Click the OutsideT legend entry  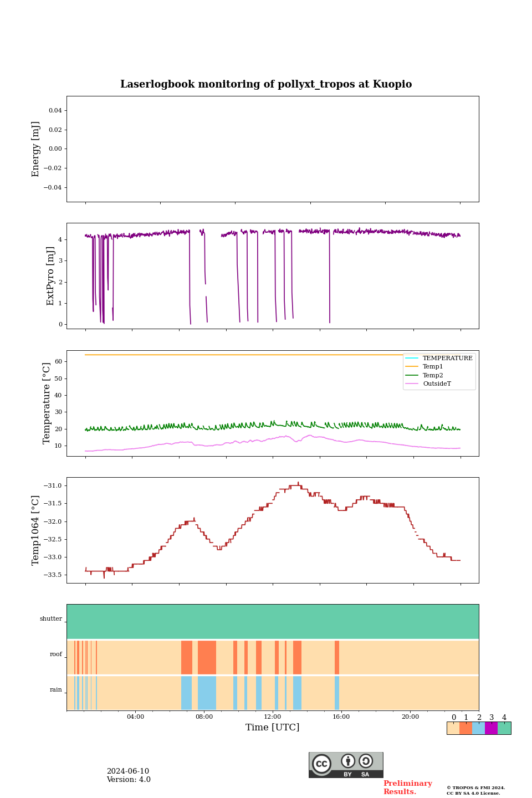[x=428, y=383]
